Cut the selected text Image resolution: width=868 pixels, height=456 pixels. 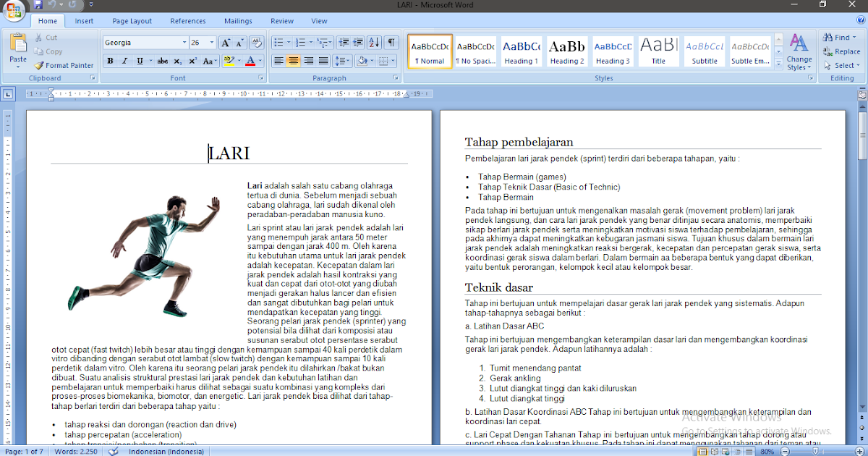(x=45, y=38)
